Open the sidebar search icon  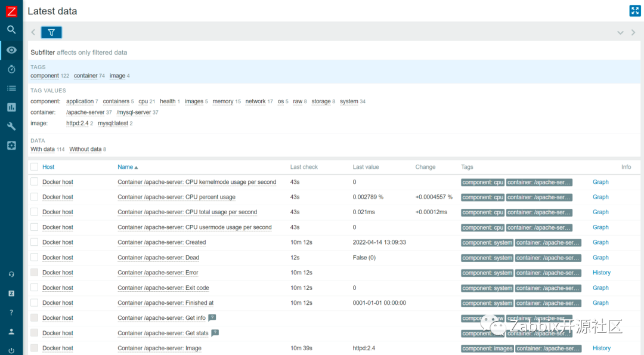pyautogui.click(x=11, y=30)
